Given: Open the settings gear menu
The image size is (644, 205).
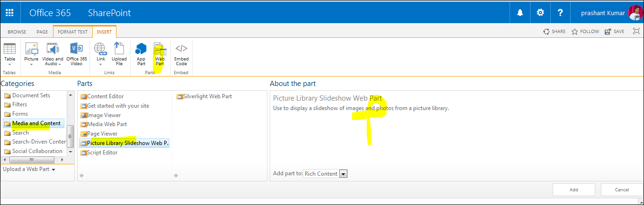Looking at the screenshot, I should 540,13.
